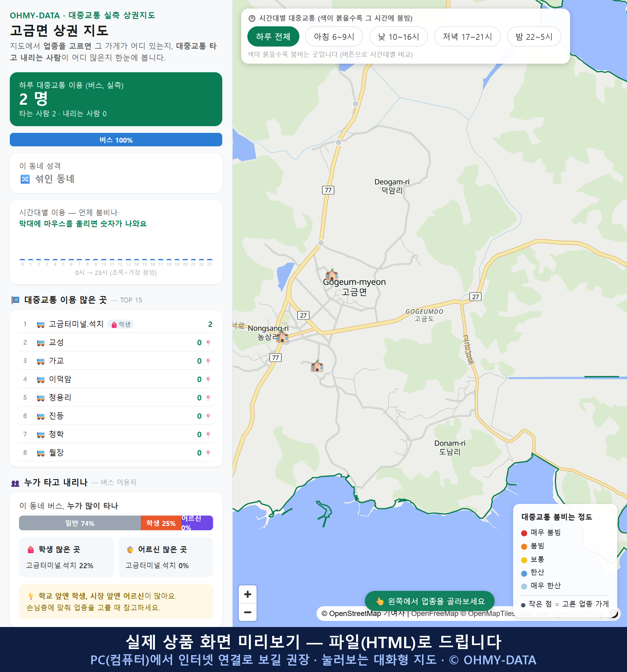Click the bus icon of 교성 row
This screenshot has width=627, height=672.
40,343
